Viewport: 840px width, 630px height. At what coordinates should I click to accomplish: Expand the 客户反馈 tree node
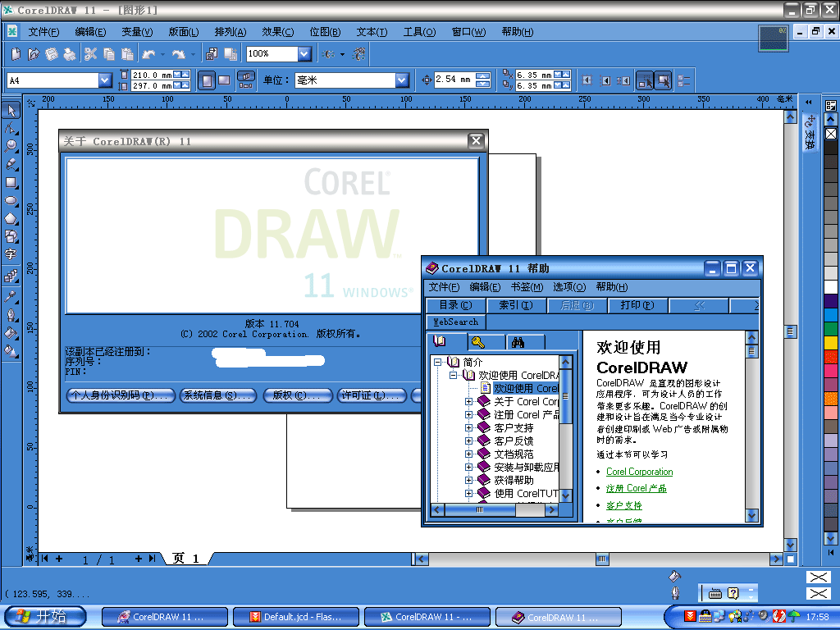click(x=468, y=441)
